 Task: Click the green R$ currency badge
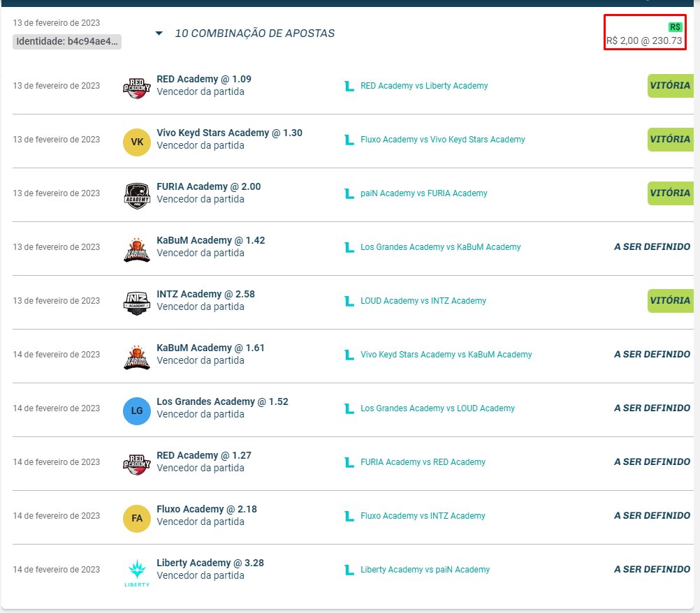point(675,27)
